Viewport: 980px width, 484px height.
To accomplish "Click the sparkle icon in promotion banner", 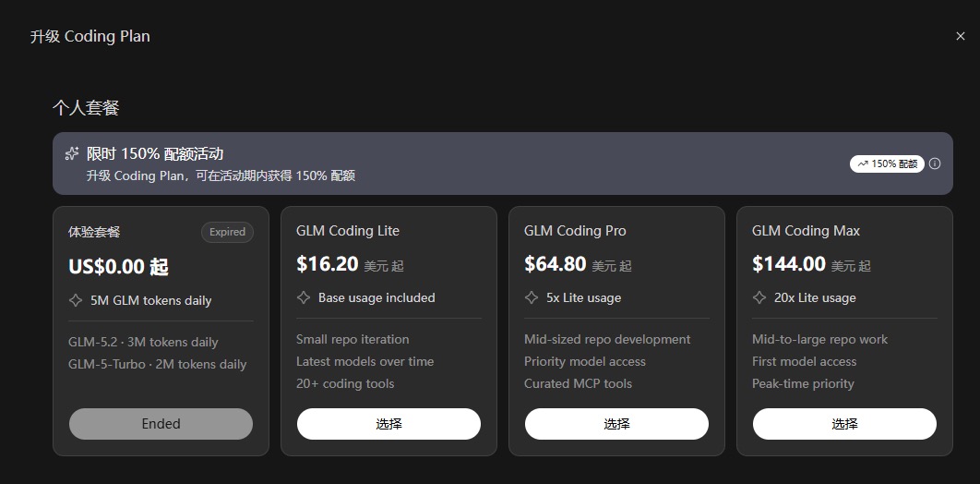I will coord(72,154).
